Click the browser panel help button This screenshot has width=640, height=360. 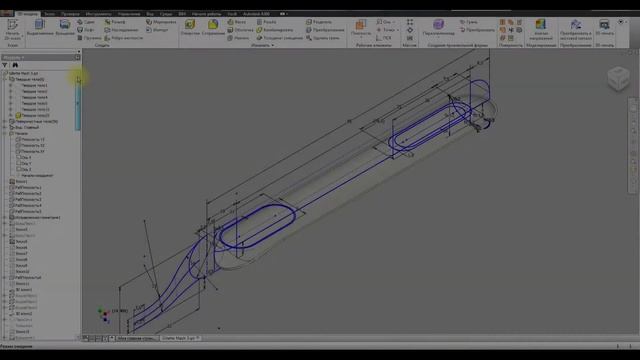pos(78,58)
